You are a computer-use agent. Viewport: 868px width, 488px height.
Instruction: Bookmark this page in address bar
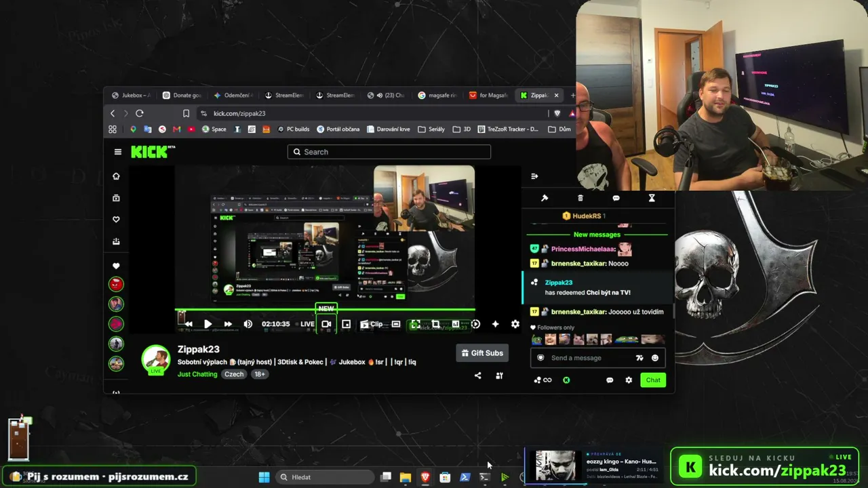click(x=186, y=113)
